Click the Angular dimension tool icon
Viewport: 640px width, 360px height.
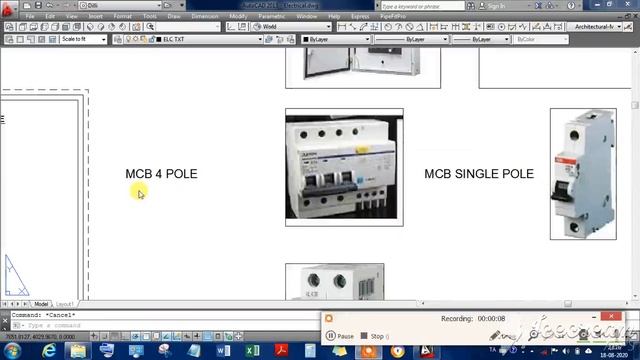[x=420, y=27]
